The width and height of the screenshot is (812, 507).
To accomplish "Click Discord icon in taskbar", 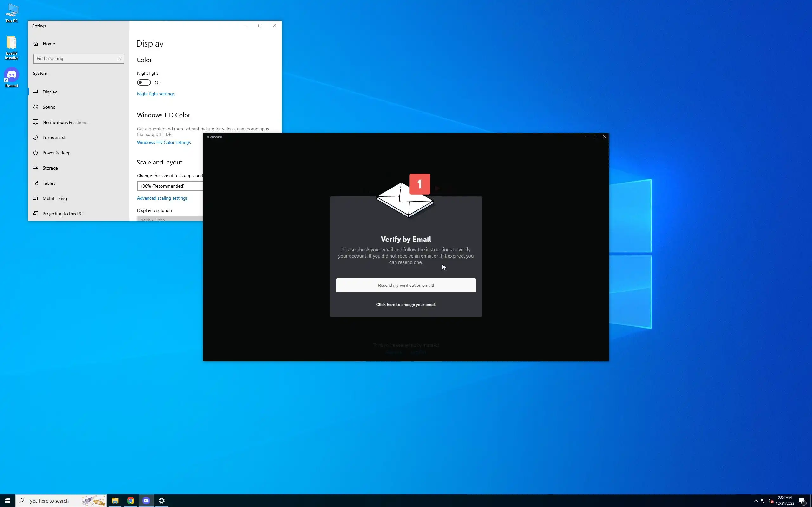I will click(x=146, y=500).
